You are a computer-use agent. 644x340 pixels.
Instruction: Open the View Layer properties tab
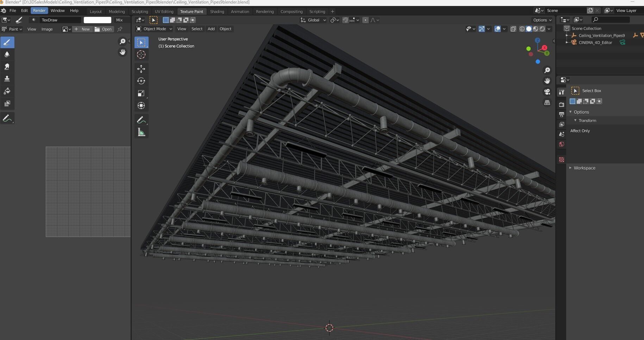(562, 124)
